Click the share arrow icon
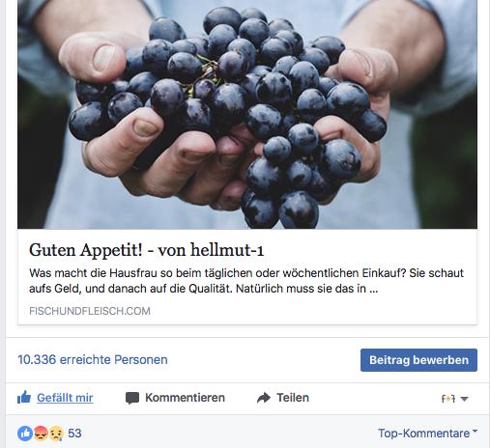490x448 pixels. point(264,398)
